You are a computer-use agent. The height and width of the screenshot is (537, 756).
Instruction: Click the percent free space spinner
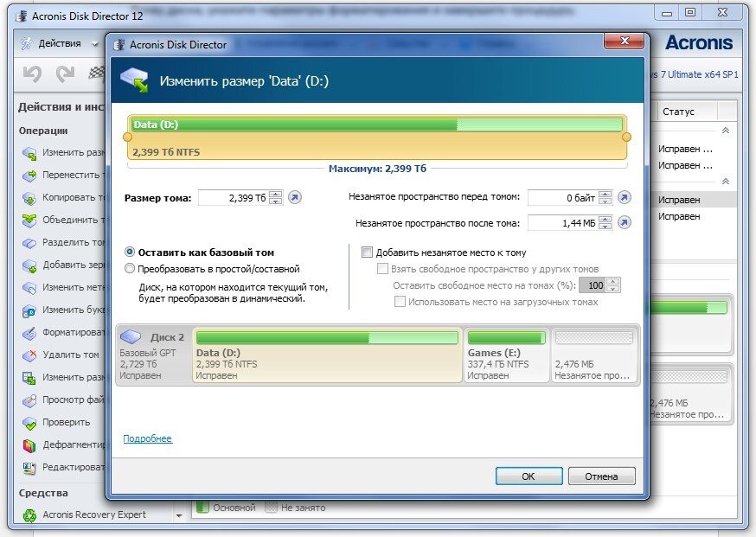(612, 285)
